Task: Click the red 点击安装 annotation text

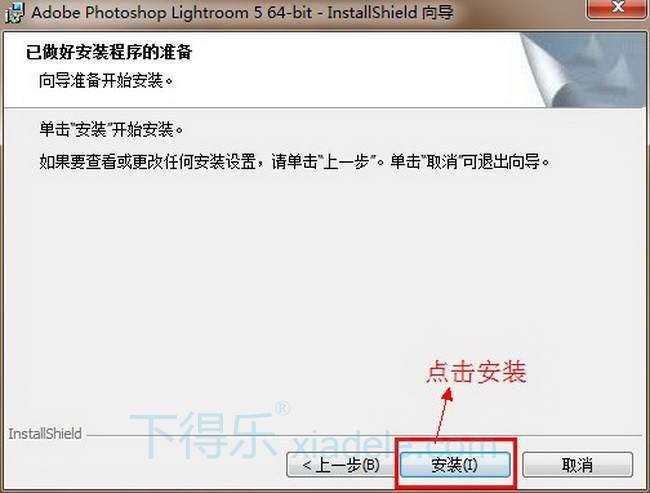Action: [477, 372]
